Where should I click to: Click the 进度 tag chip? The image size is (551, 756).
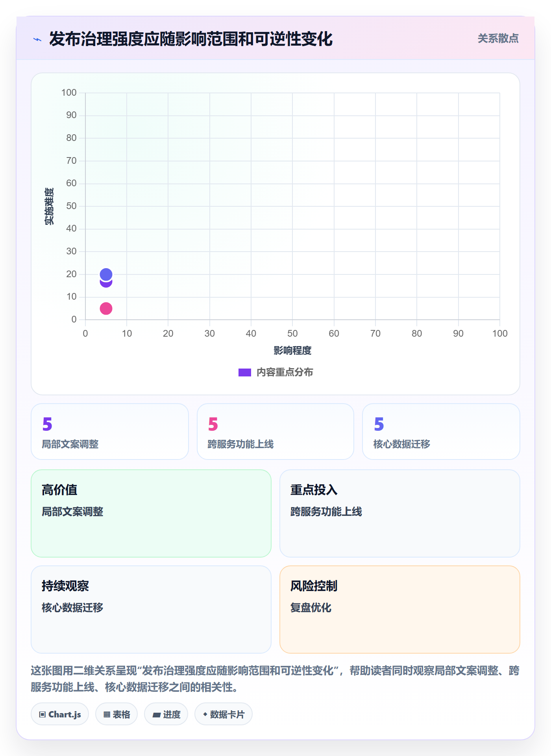(x=166, y=714)
